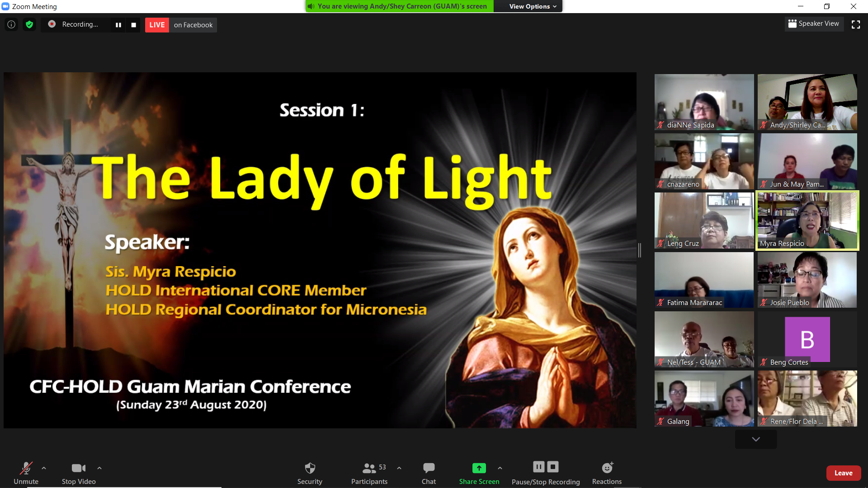This screenshot has height=488, width=868.
Task: Select Rene/Flor Dela... video thumbnail
Action: point(807,399)
